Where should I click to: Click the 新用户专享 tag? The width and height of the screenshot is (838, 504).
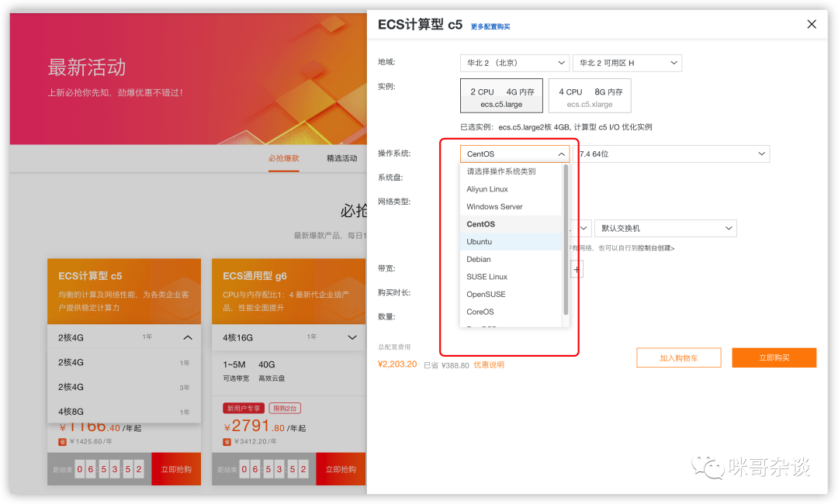pyautogui.click(x=243, y=409)
